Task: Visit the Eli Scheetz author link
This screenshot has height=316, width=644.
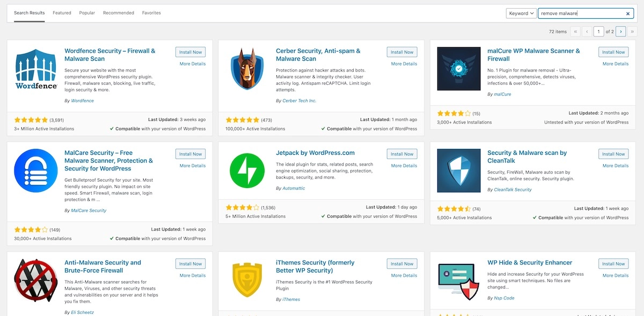Action: (x=82, y=313)
